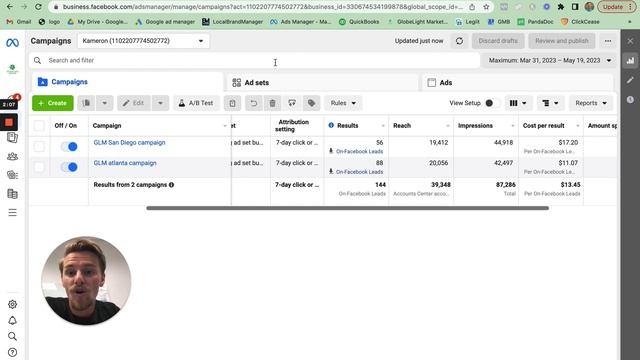The height and width of the screenshot is (360, 640).
Task: Click the A/B Test button
Action: click(196, 103)
